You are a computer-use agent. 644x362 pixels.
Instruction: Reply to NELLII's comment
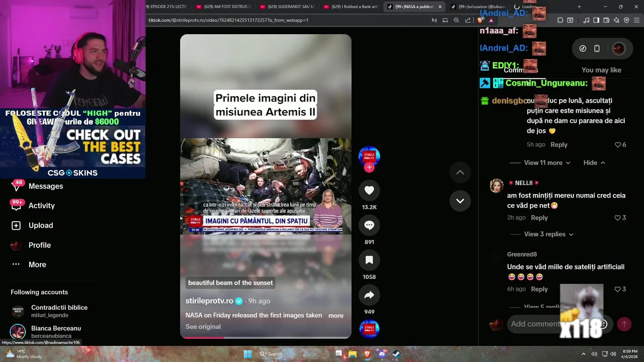tap(539, 218)
